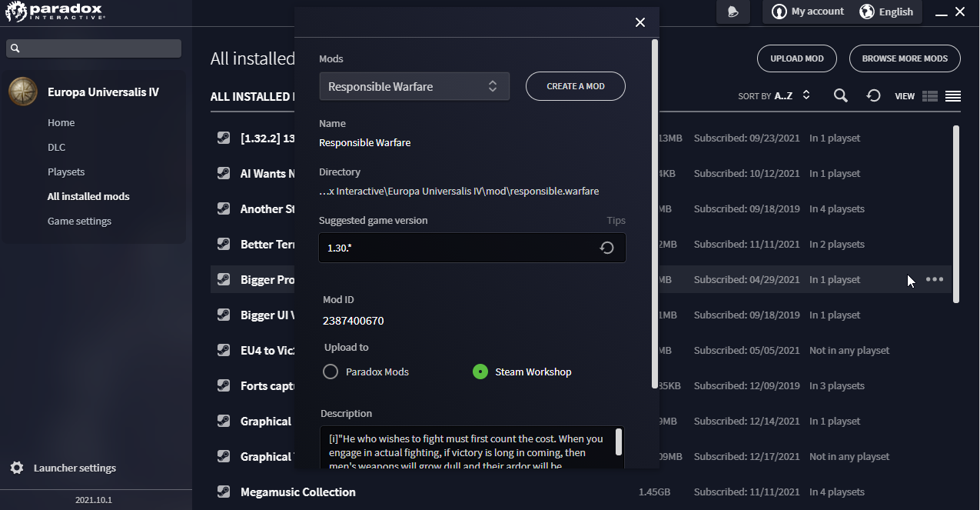Click the notification bell icon
The width and height of the screenshot is (980, 510).
733,12
